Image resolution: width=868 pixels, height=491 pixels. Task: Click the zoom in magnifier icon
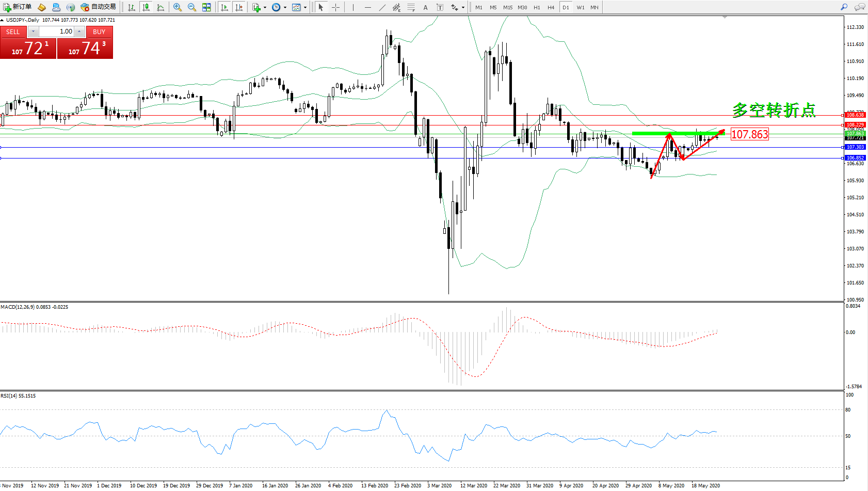178,7
